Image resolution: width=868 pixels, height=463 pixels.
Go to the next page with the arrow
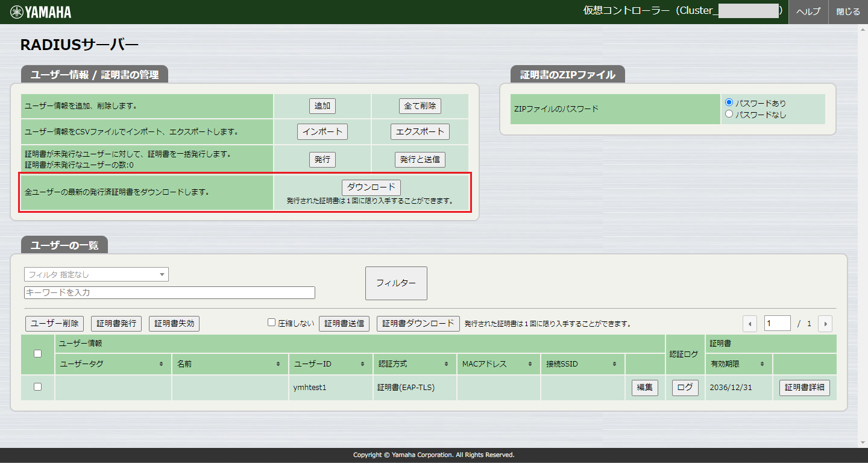point(825,323)
